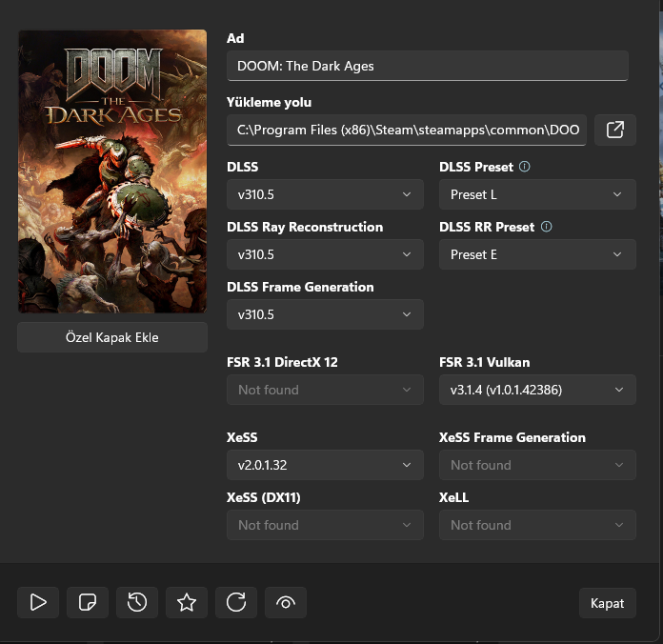The height and width of the screenshot is (644, 663).
Task: Click the DLSS Preset info icon
Action: [524, 167]
